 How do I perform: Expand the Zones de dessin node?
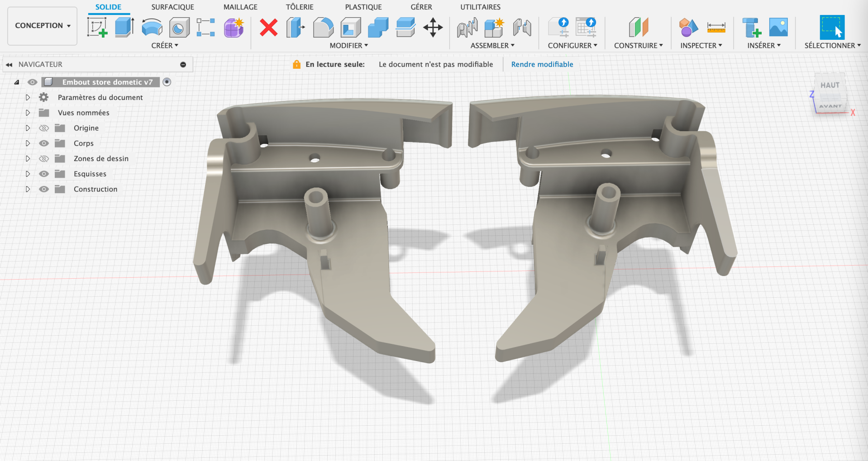click(28, 159)
